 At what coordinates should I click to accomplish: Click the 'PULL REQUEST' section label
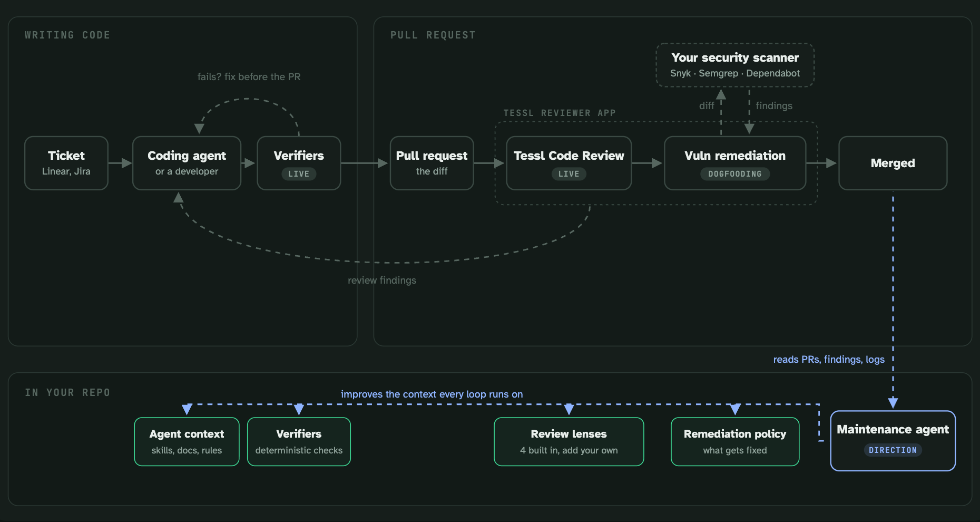[x=433, y=35]
